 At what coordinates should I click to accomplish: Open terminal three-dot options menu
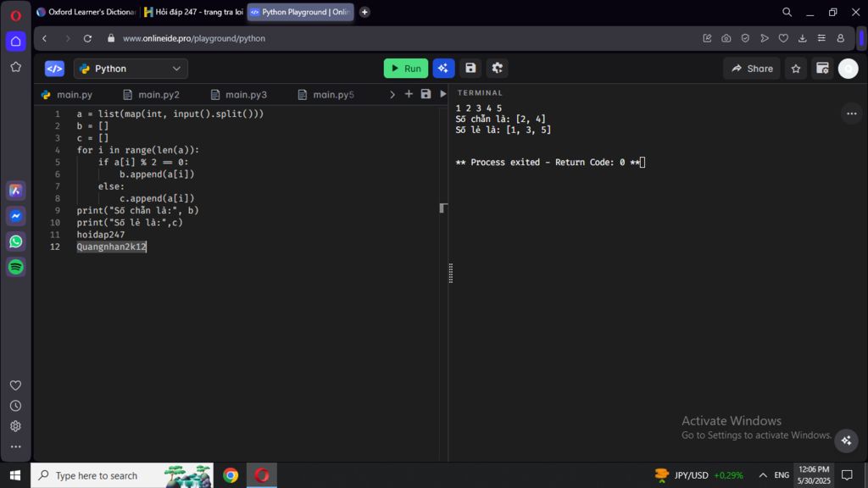851,114
